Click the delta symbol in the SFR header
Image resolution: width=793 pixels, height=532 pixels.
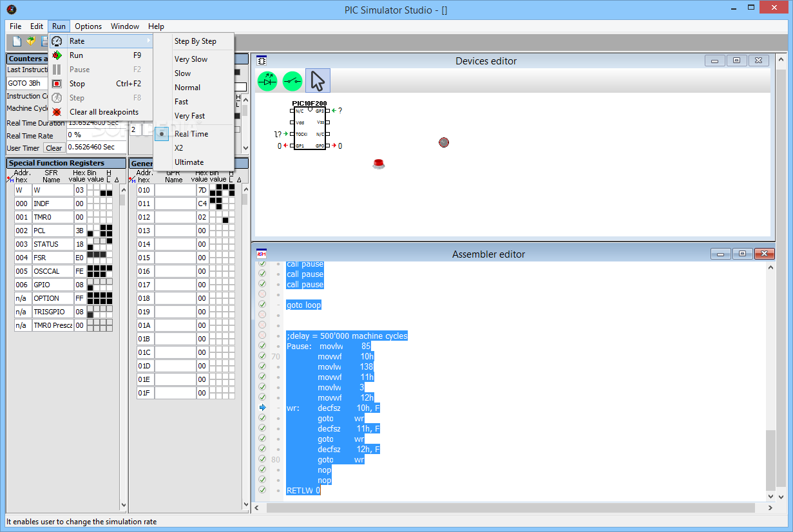pyautogui.click(x=116, y=180)
